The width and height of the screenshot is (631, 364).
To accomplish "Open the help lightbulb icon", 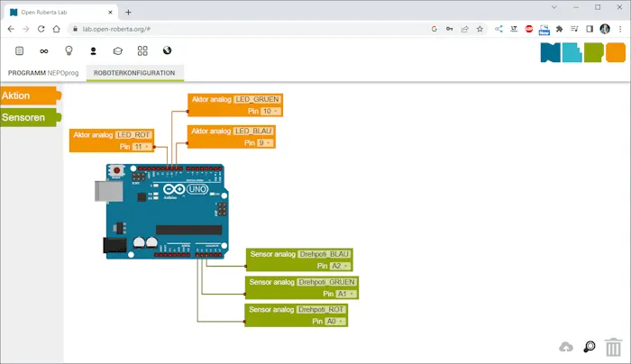I will point(68,51).
